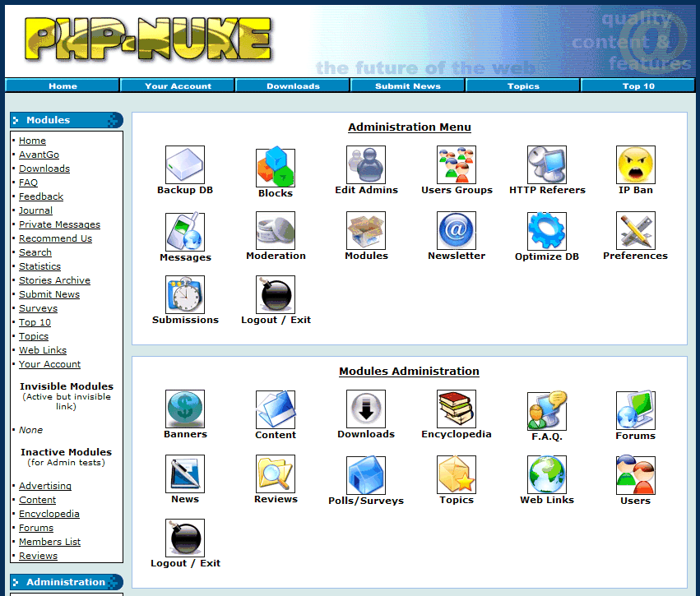
Task: Go to Downloads in top navigation bar
Action: point(293,85)
